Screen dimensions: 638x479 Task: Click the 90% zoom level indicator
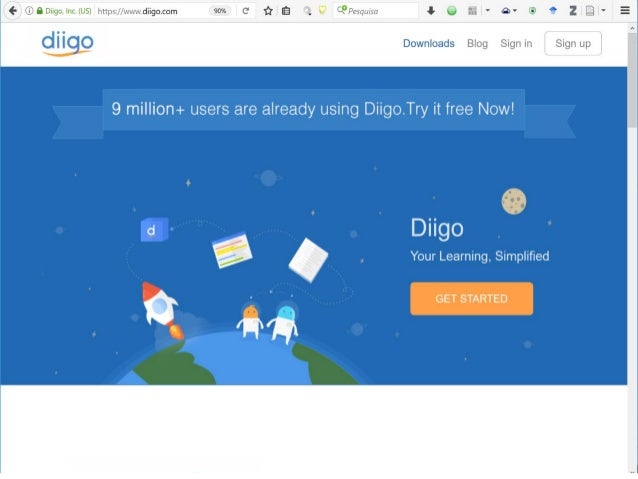(220, 11)
